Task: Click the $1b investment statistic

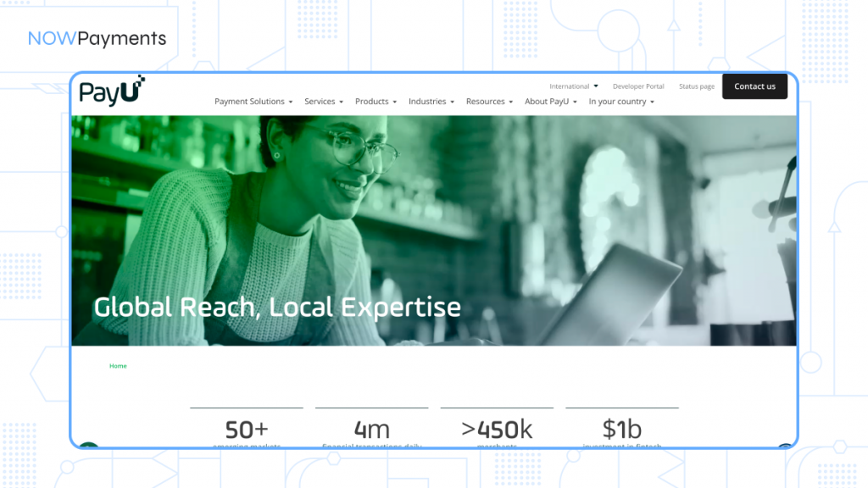Action: pyautogui.click(x=622, y=430)
